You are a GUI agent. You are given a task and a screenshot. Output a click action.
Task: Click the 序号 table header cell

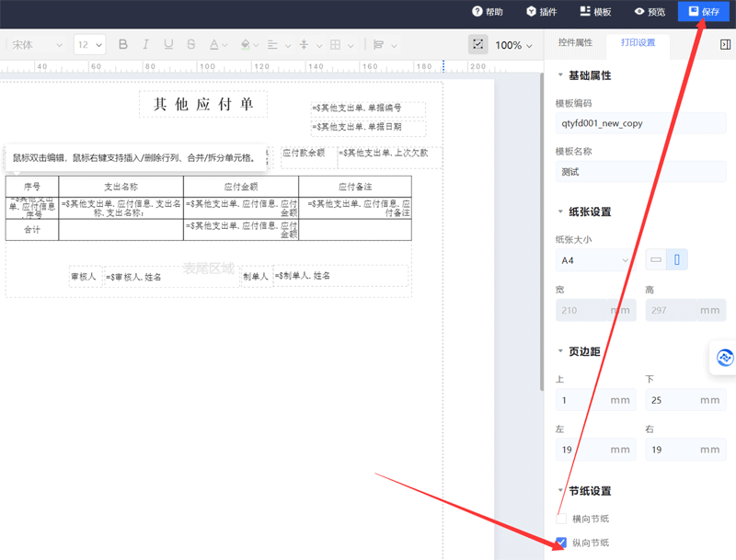click(x=32, y=187)
